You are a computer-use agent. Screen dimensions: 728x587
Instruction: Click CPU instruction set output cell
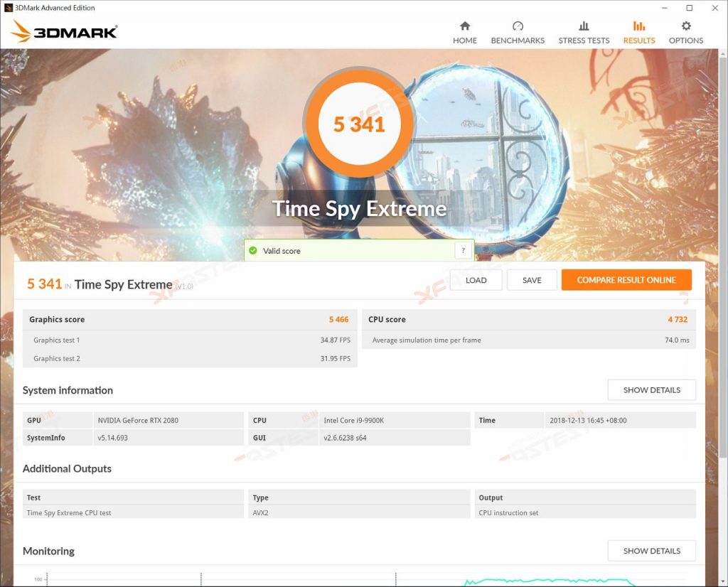(x=508, y=513)
